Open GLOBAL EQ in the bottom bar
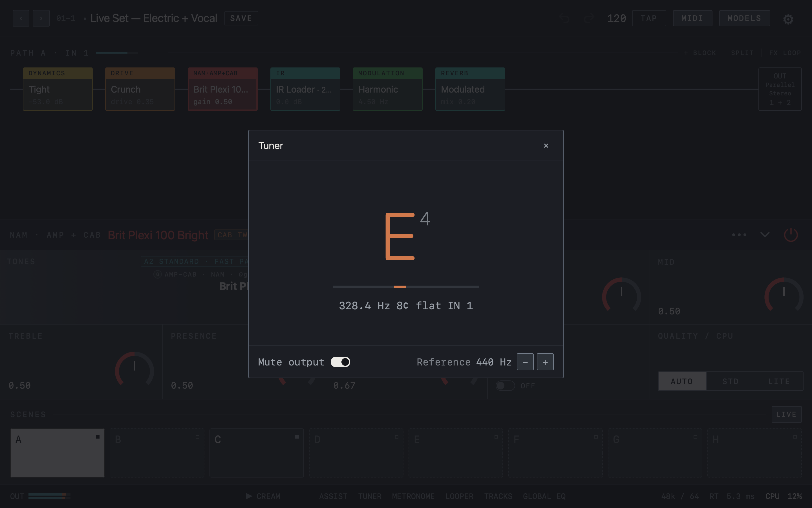 pyautogui.click(x=544, y=496)
